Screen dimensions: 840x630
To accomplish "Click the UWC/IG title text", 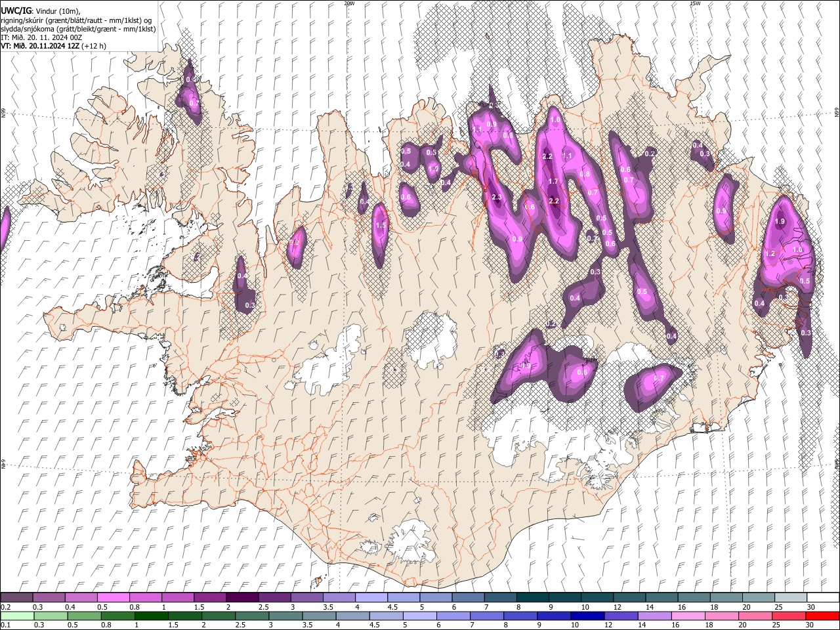I will [x=16, y=10].
